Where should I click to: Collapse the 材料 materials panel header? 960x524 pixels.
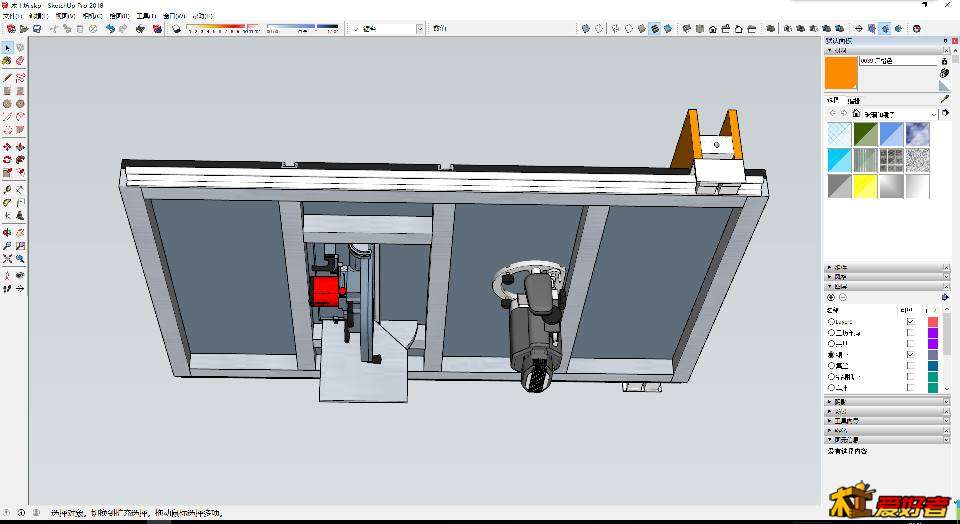click(885, 50)
